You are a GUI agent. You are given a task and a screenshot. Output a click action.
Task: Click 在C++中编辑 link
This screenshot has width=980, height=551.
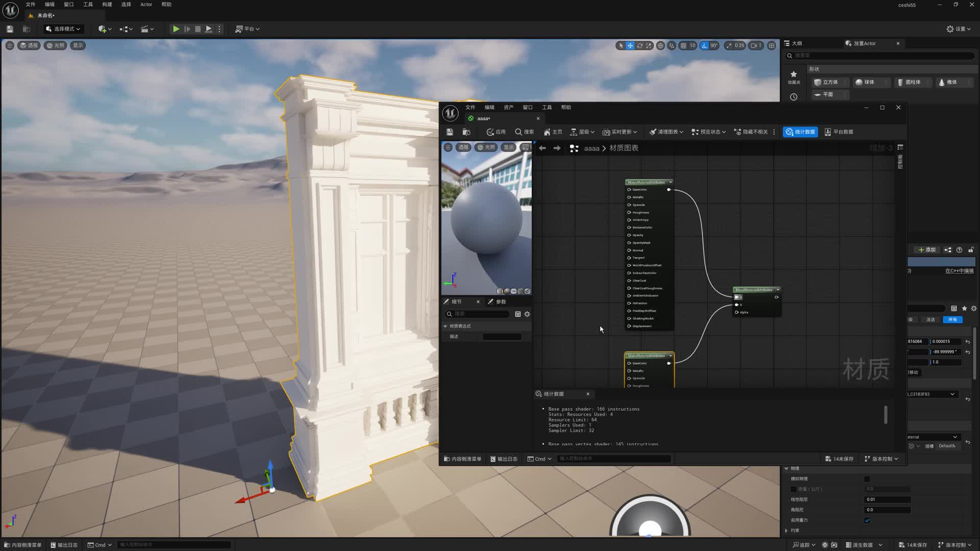point(959,271)
